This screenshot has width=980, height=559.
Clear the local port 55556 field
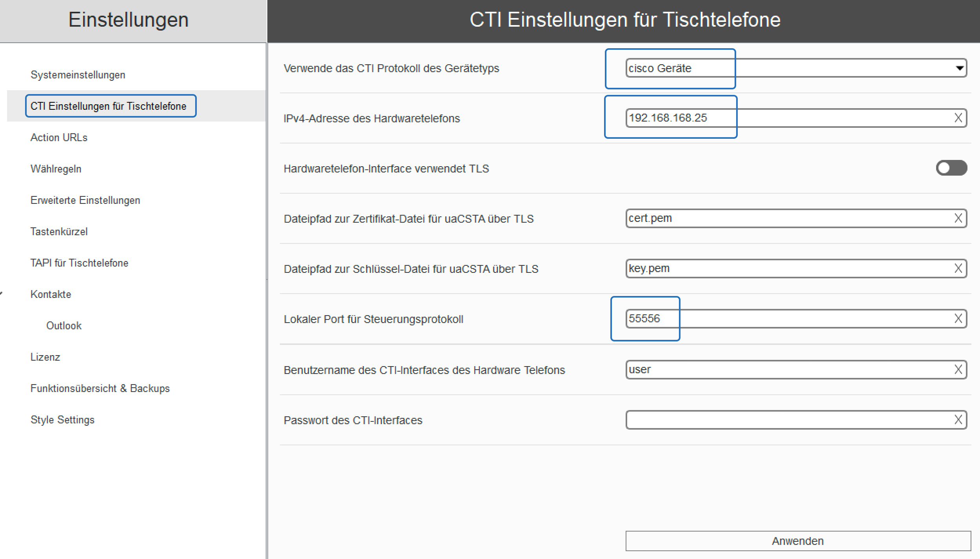[x=958, y=319]
